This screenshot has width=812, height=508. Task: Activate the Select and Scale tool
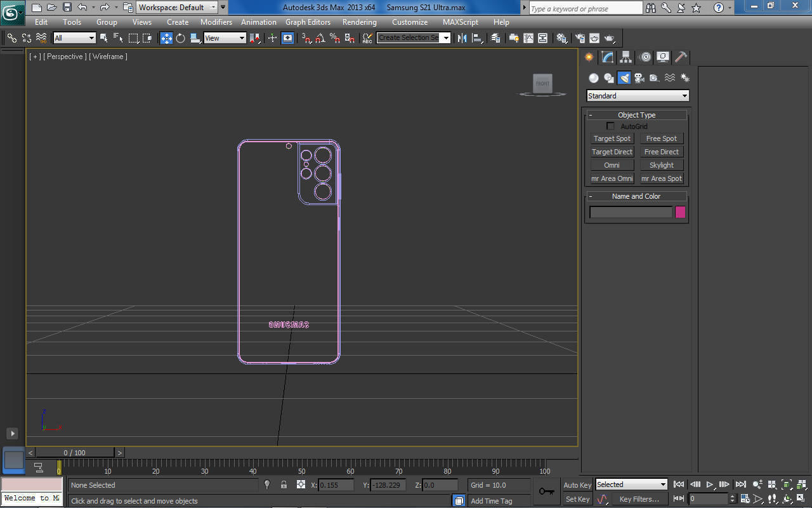click(x=195, y=38)
